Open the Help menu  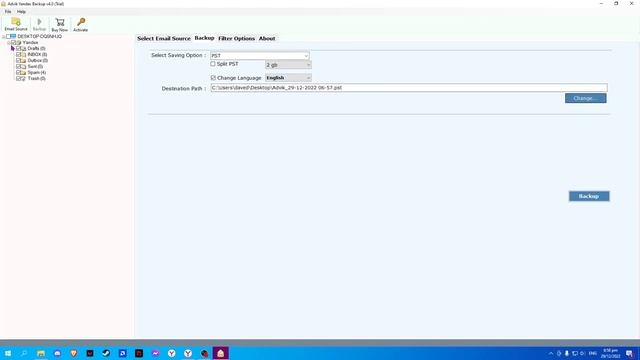[x=21, y=12]
